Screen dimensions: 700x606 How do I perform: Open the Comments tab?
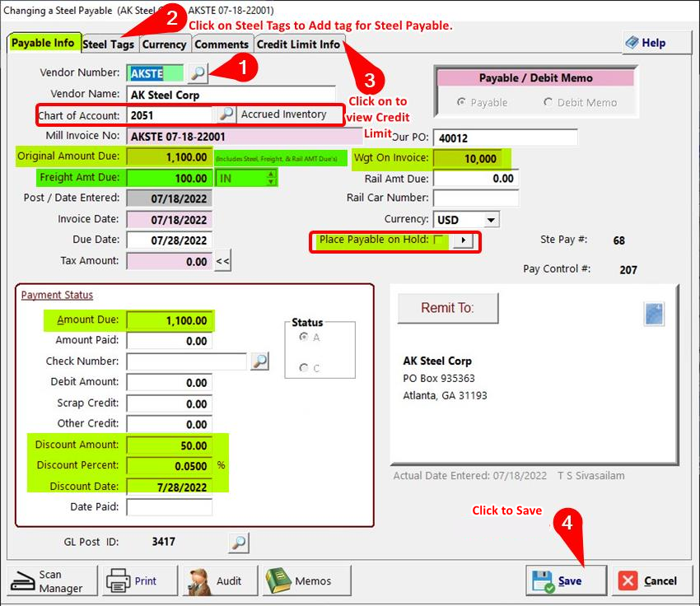(x=222, y=44)
